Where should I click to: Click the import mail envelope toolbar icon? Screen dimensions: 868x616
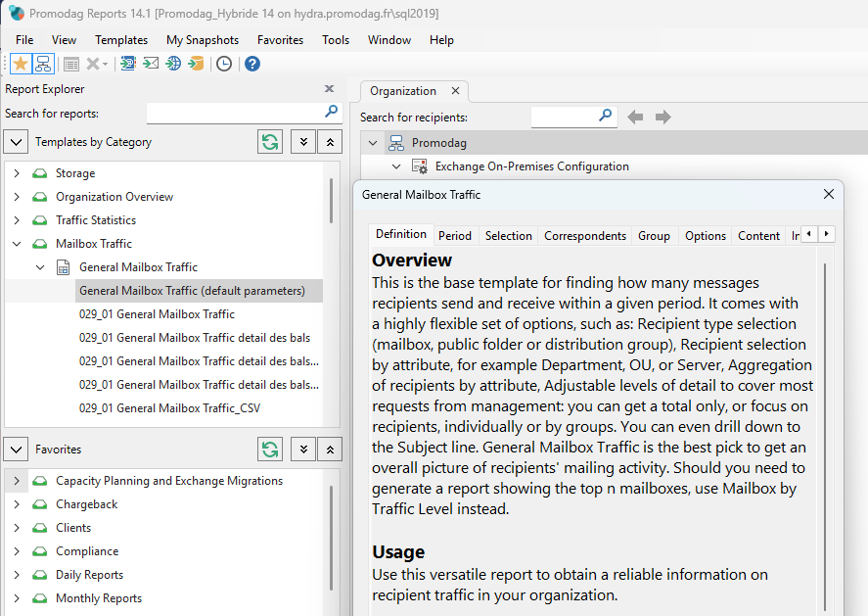tap(151, 64)
